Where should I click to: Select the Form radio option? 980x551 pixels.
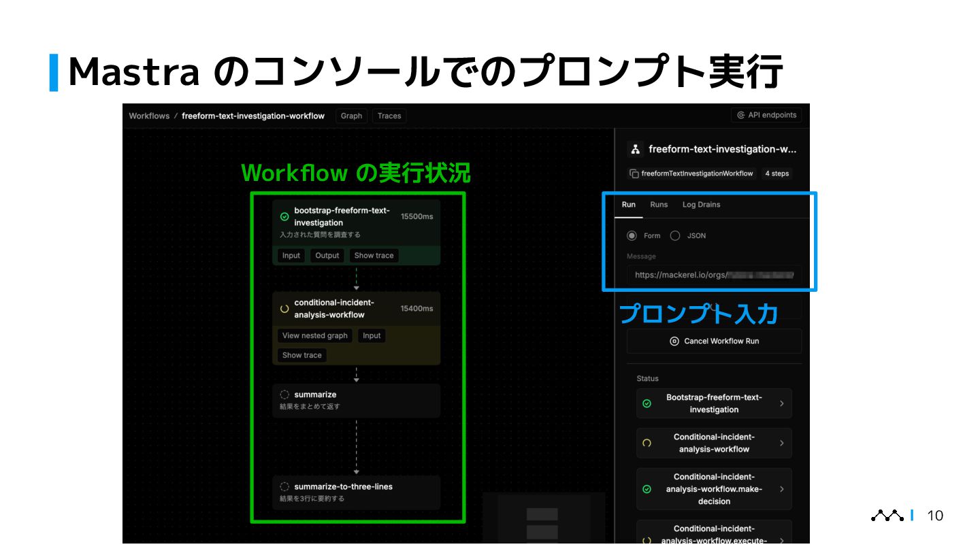tap(632, 235)
